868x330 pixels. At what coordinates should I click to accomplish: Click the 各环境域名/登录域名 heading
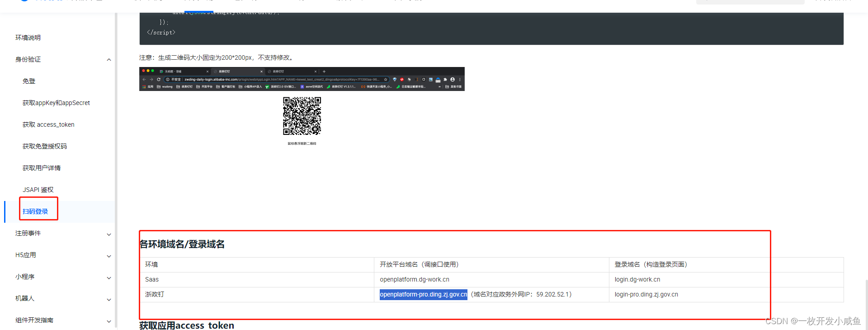[182, 244]
